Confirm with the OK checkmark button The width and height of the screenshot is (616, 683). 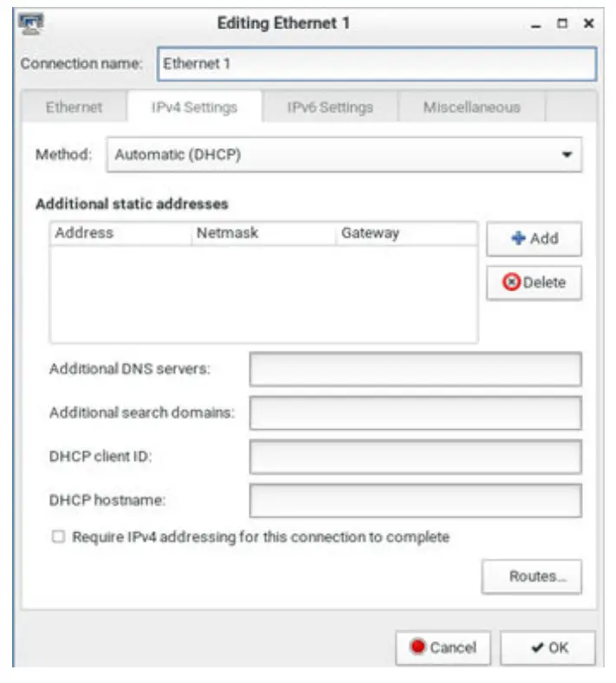(x=548, y=647)
